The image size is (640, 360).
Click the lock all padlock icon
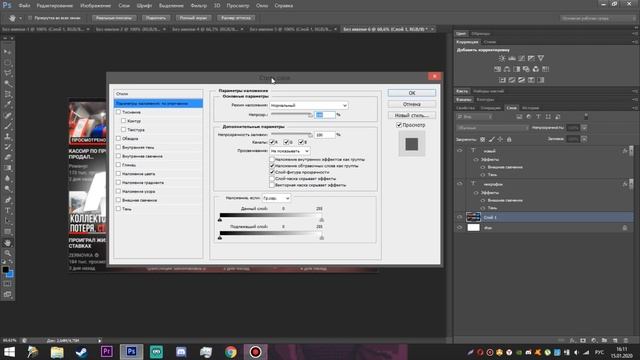[x=509, y=139]
